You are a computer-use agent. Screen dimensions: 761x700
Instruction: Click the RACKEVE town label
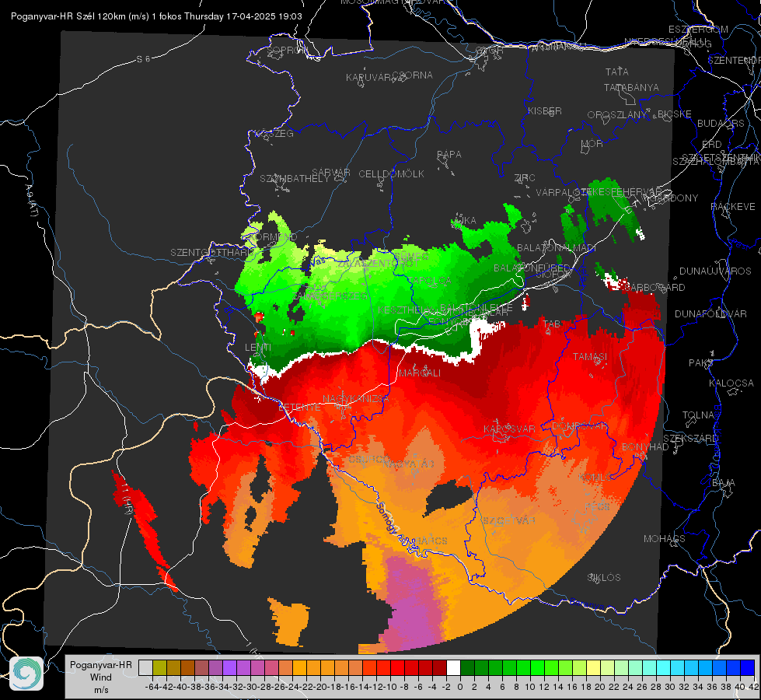point(733,207)
